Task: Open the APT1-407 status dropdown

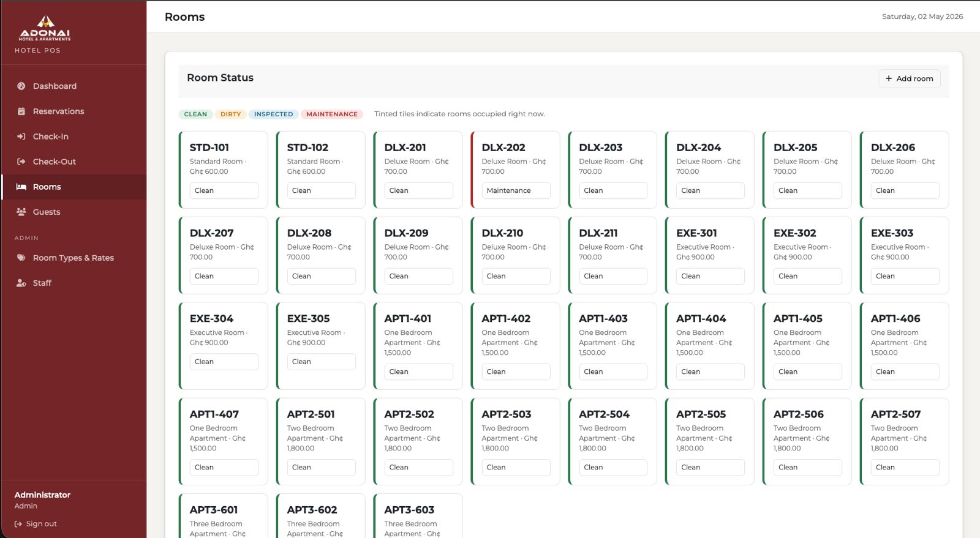Action: [x=224, y=467]
